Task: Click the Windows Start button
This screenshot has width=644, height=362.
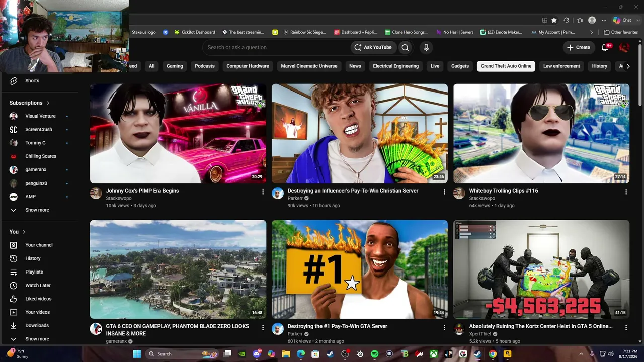Action: 137,354
